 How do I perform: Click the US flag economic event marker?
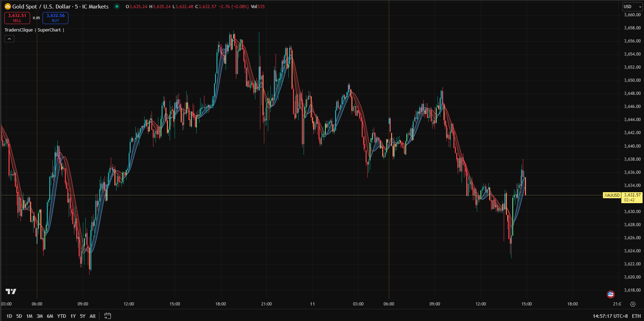[x=610, y=294]
